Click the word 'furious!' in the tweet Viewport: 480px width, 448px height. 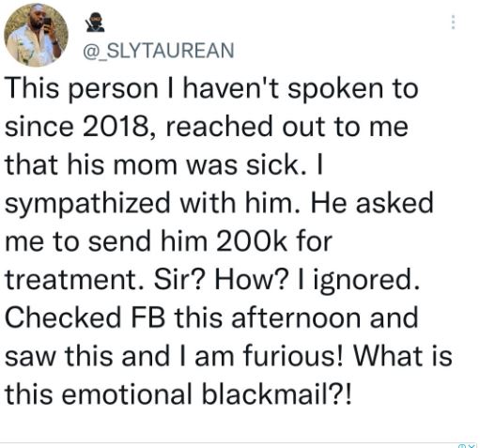293,356
